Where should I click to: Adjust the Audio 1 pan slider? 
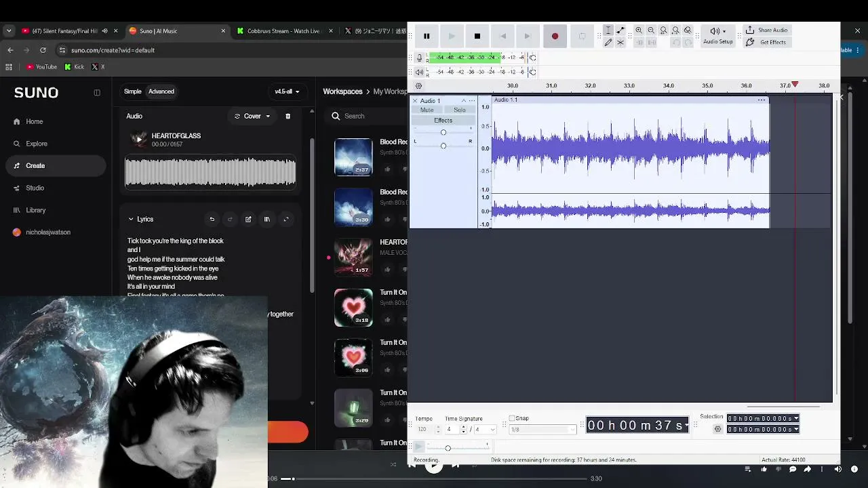pyautogui.click(x=443, y=146)
